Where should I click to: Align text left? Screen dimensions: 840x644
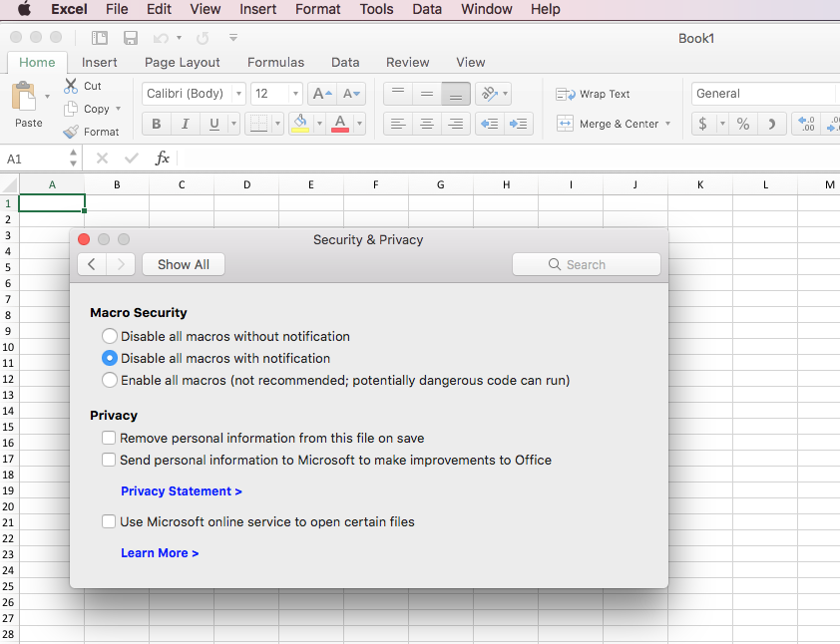click(398, 124)
